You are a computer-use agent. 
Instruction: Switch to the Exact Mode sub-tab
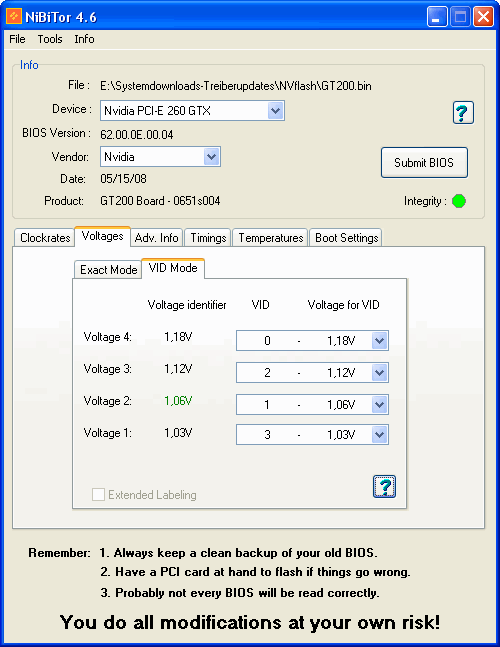click(108, 269)
